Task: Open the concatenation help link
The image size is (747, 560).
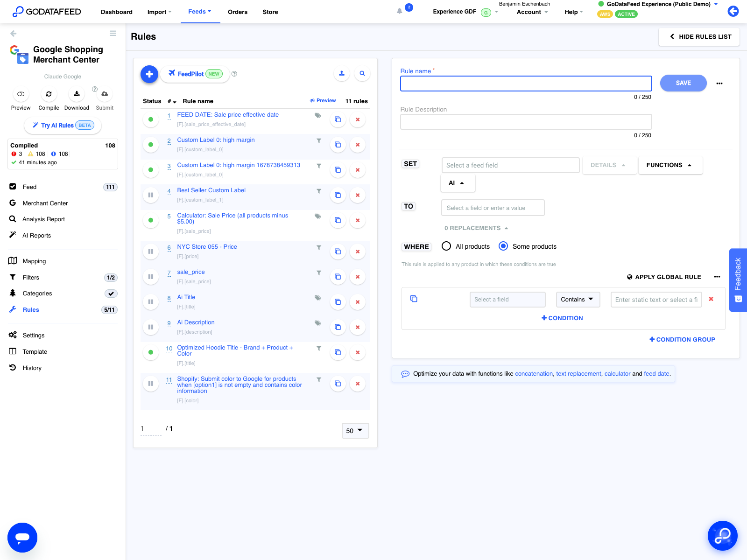Action: 534,374
